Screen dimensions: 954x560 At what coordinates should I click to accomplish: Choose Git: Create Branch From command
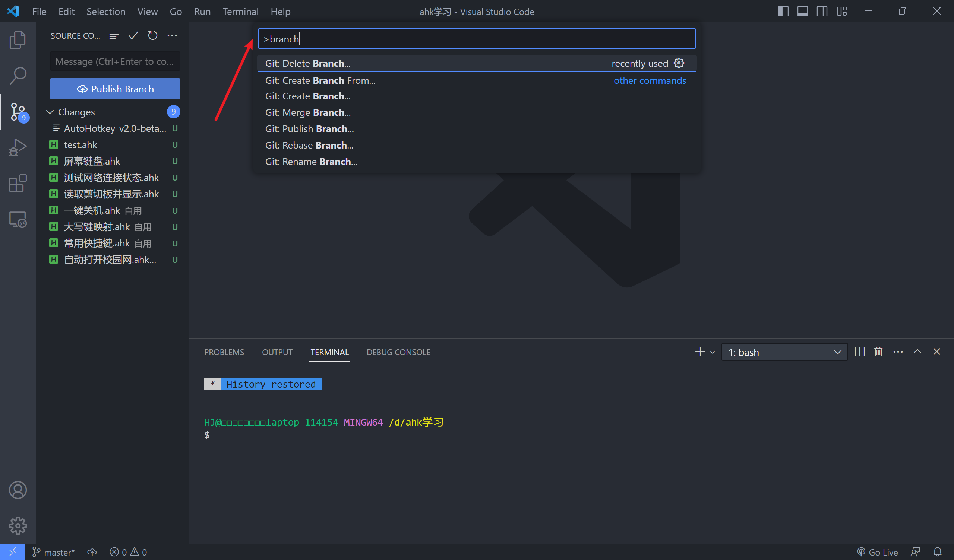(477, 80)
